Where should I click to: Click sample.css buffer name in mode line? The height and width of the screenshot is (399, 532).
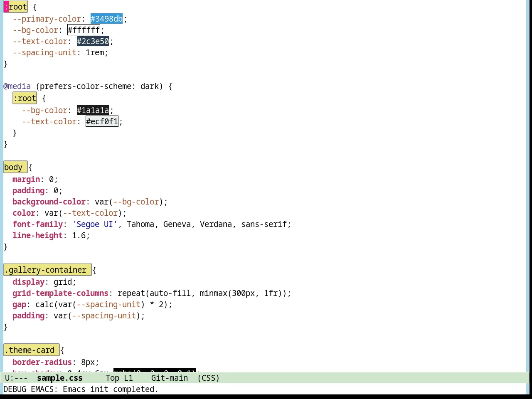[60, 378]
